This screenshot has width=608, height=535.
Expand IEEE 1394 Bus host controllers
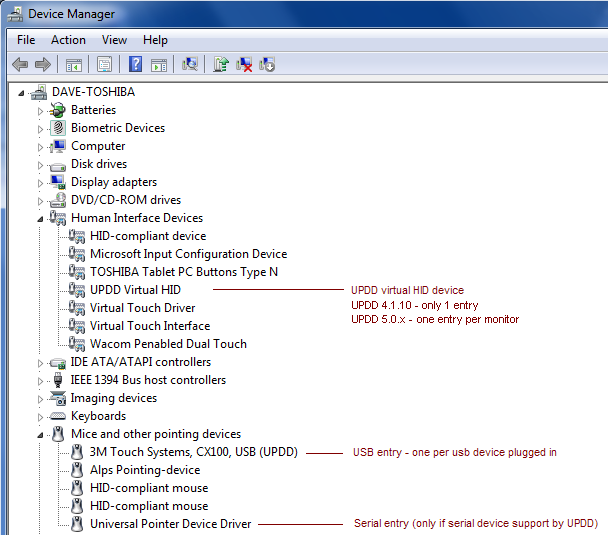[x=40, y=381]
